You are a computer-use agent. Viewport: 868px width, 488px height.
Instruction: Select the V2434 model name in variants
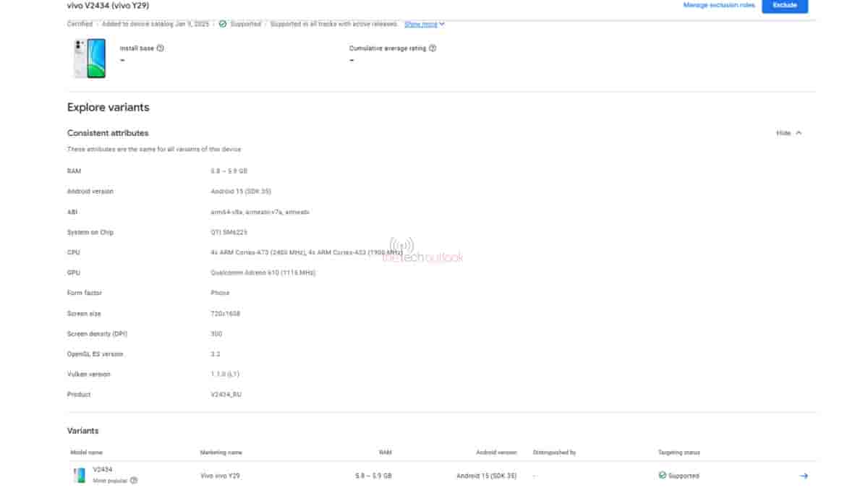[x=103, y=469]
